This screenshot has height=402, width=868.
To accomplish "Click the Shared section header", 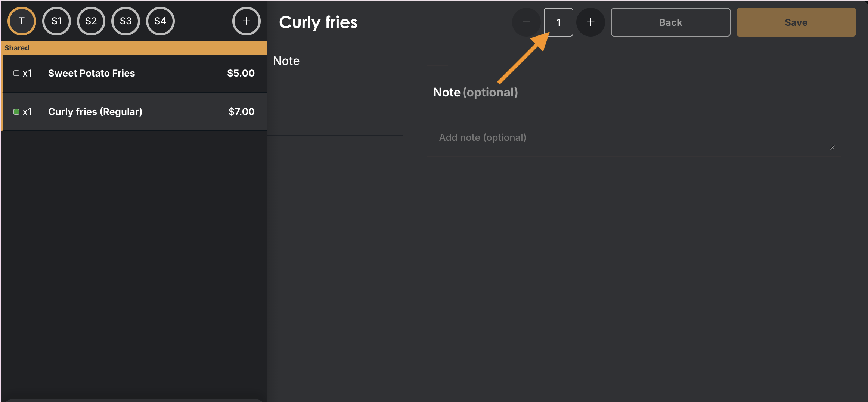I will pos(134,48).
